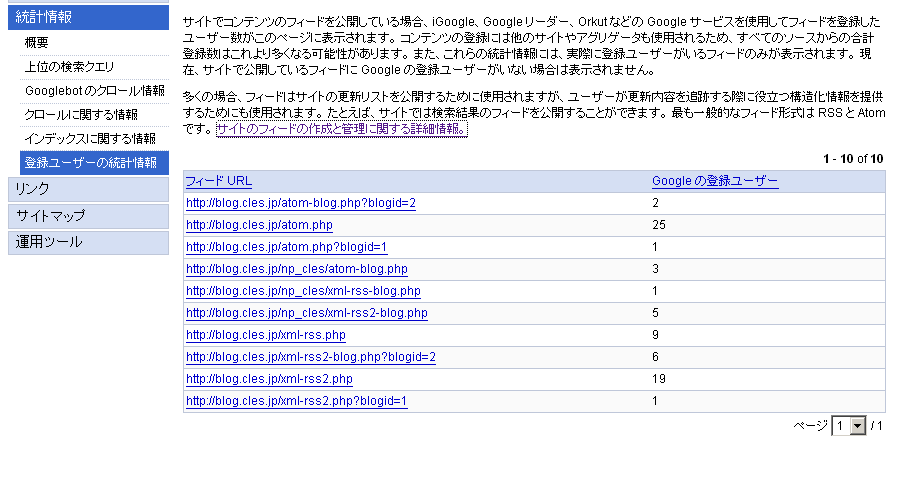Click 登録ユーザーの統計情報 sidebar item
Screen dimensions: 904x477
pyautogui.click(x=92, y=163)
